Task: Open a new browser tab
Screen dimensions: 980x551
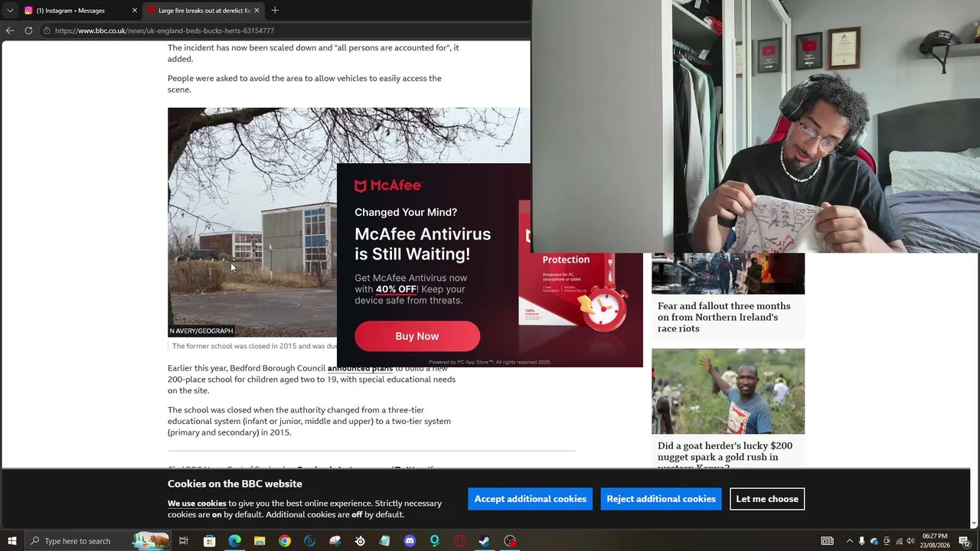Action: [x=275, y=11]
